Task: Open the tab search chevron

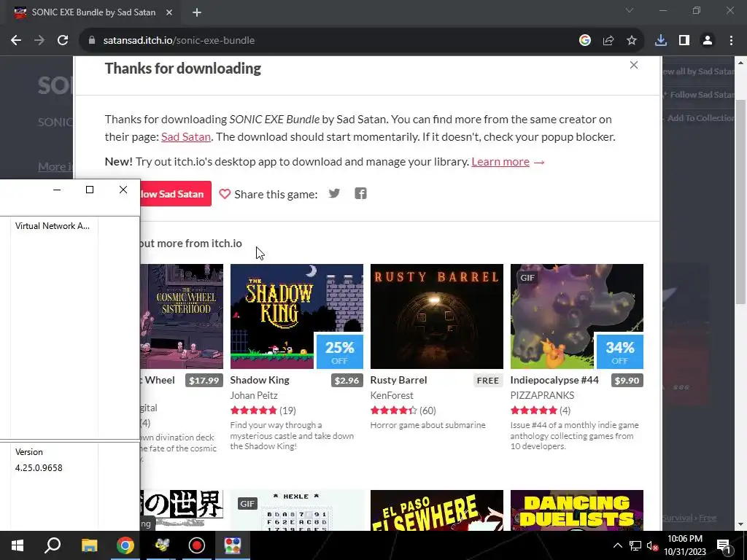Action: (x=630, y=10)
